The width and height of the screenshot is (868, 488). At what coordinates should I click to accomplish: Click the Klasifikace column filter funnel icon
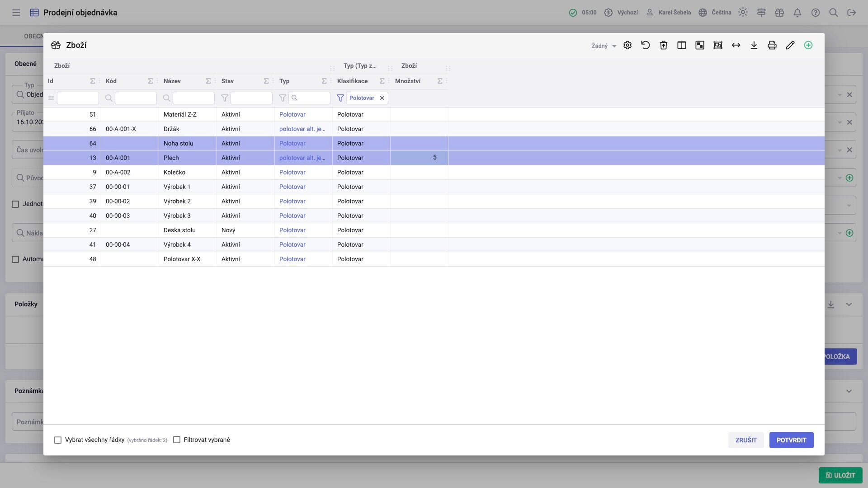tap(340, 98)
